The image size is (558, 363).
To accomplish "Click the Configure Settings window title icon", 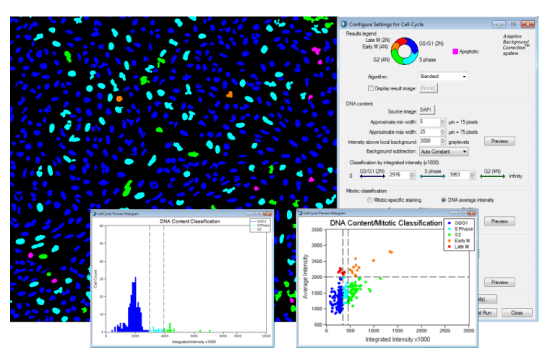I will 344,24.
